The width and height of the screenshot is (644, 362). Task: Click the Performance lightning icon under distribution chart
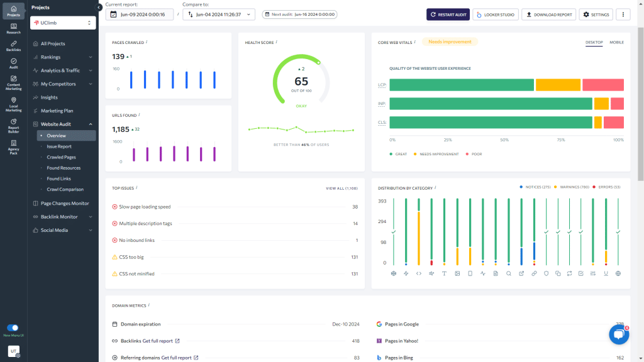point(406,273)
